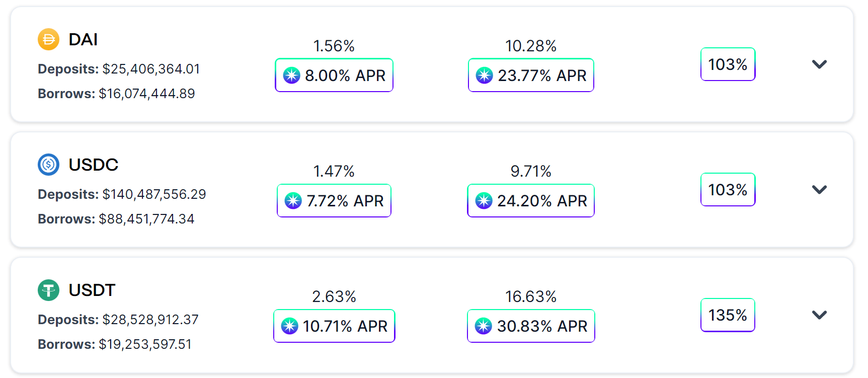Expand the USDT market row chevron
Viewport: 868px width, 378px height.
point(819,315)
